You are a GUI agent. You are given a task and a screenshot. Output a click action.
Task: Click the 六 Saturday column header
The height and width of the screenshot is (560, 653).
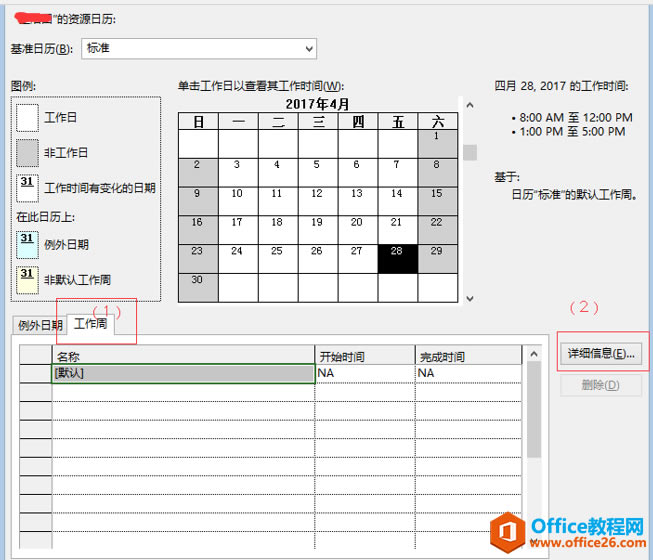tap(438, 122)
